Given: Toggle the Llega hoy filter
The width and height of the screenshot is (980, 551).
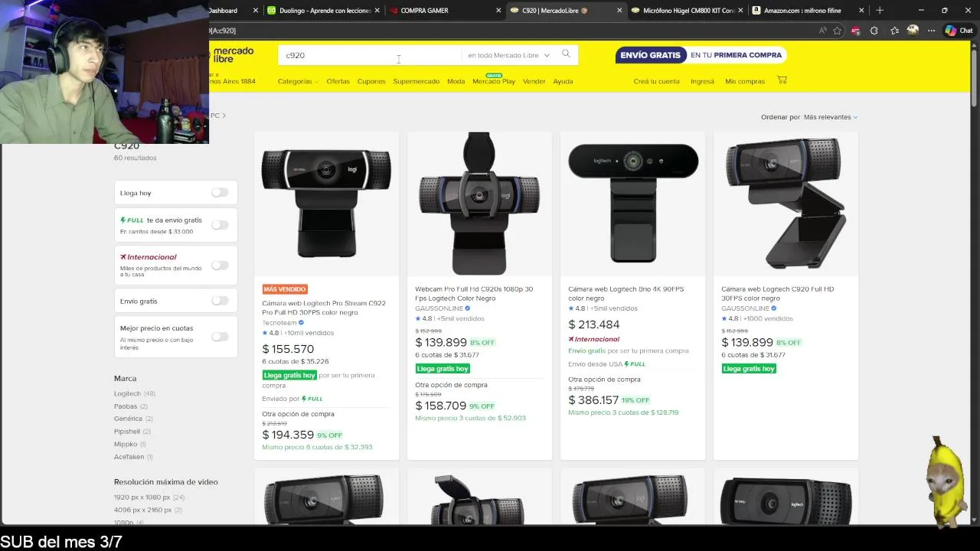Looking at the screenshot, I should [x=220, y=192].
